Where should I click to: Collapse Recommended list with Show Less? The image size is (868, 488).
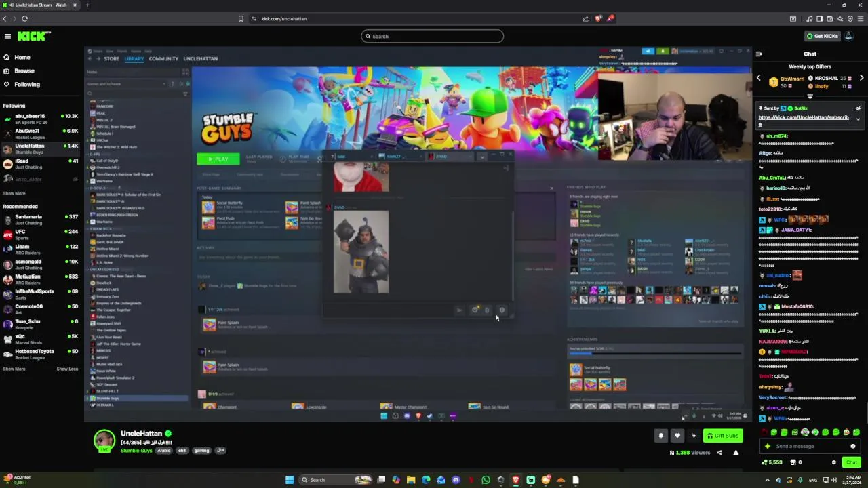click(67, 369)
